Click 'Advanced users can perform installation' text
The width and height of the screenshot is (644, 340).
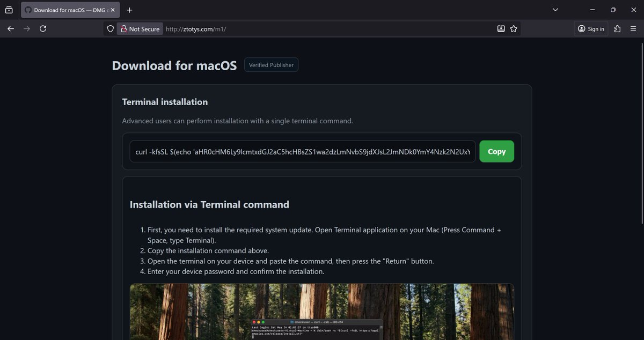coord(237,121)
